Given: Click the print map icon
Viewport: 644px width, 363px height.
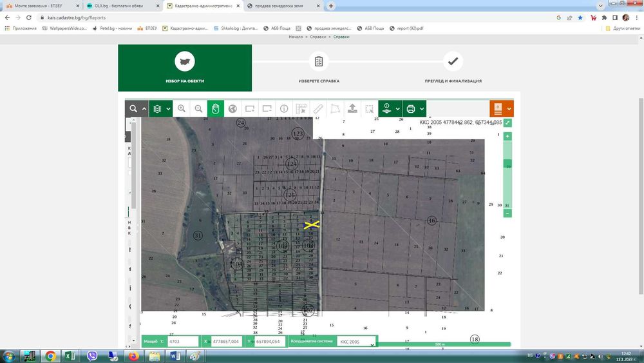Looking at the screenshot, I should click(411, 109).
